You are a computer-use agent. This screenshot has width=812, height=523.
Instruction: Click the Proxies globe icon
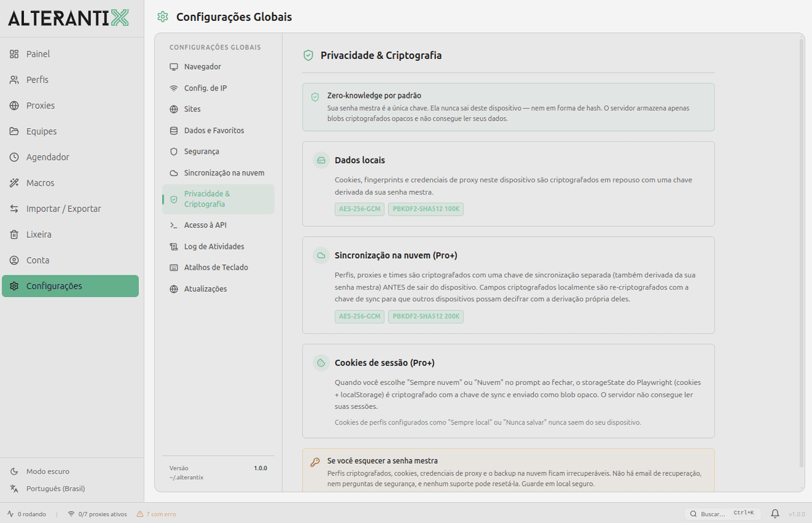(14, 106)
